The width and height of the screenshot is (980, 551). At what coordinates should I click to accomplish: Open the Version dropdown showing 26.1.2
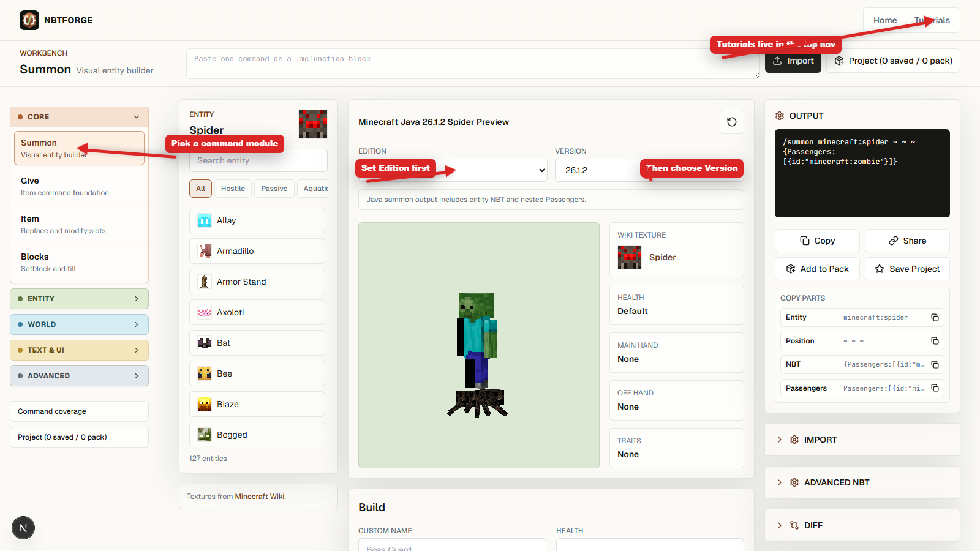click(649, 170)
